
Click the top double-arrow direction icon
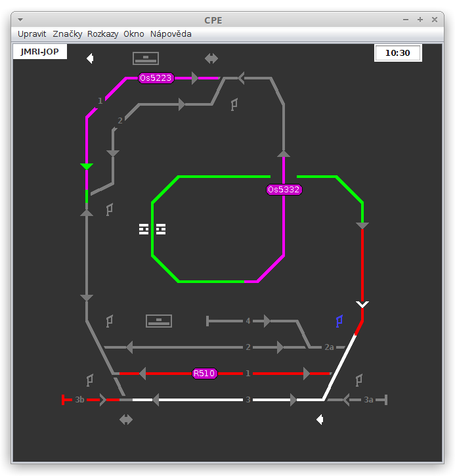tap(211, 58)
